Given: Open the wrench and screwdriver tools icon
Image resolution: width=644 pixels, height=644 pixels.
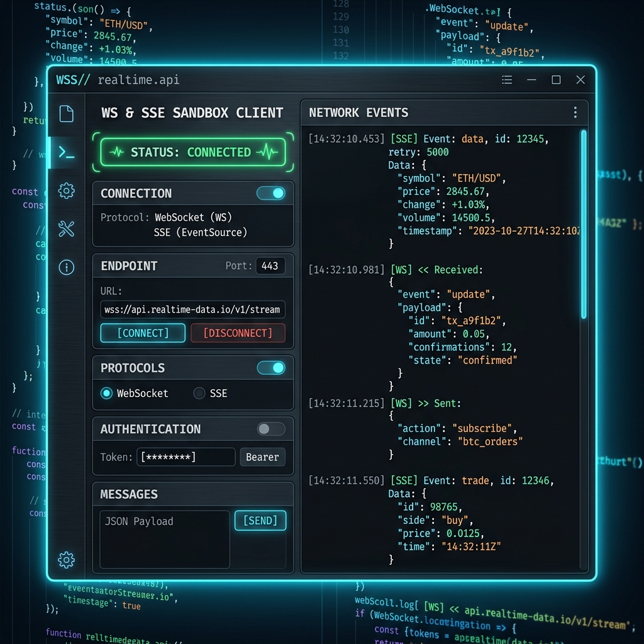Looking at the screenshot, I should 66,229.
